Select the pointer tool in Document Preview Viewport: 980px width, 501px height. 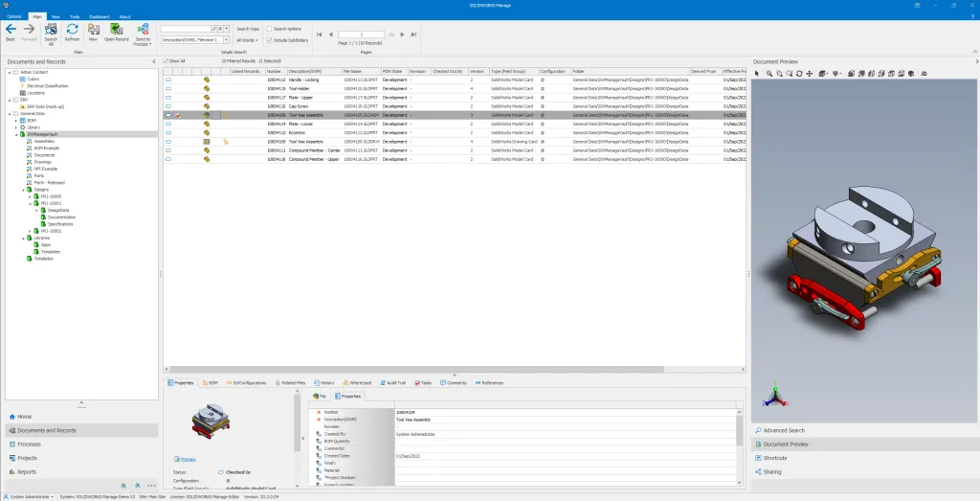pyautogui.click(x=757, y=74)
